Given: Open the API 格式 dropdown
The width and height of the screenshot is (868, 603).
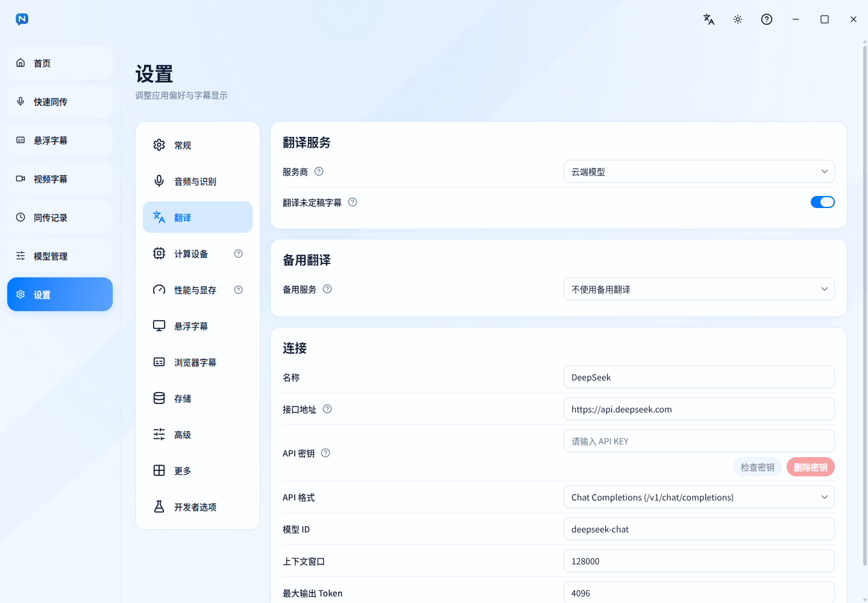Looking at the screenshot, I should 699,497.
